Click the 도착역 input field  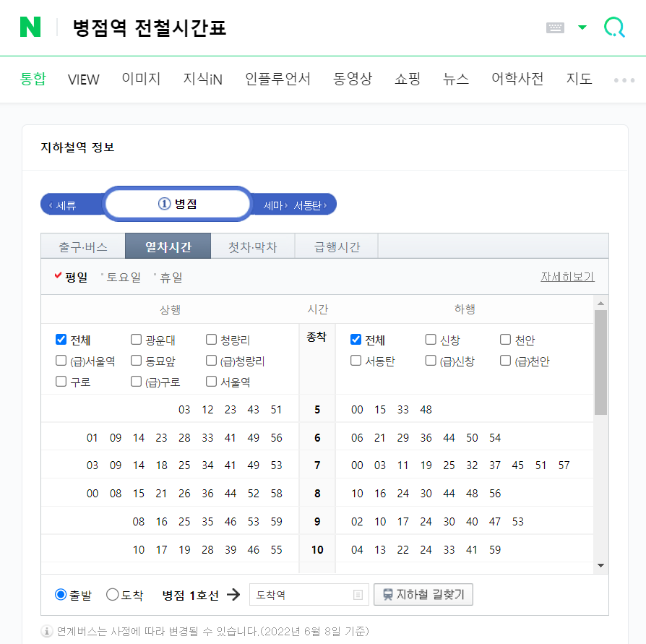(309, 595)
